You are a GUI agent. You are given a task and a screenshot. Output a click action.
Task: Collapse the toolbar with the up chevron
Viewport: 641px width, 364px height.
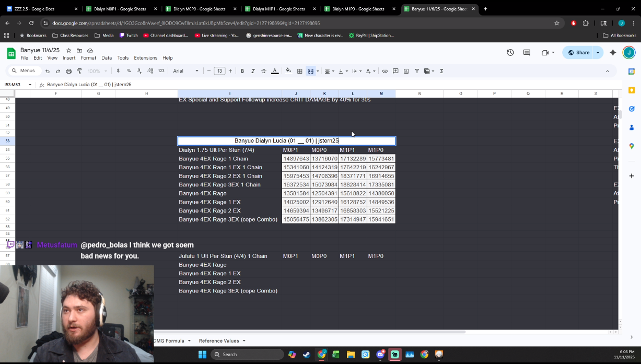click(x=607, y=71)
